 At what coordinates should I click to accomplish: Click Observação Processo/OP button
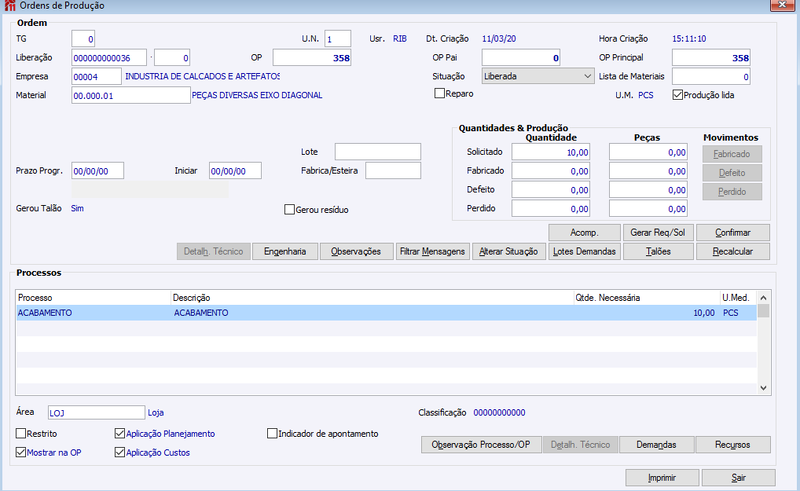pos(481,445)
